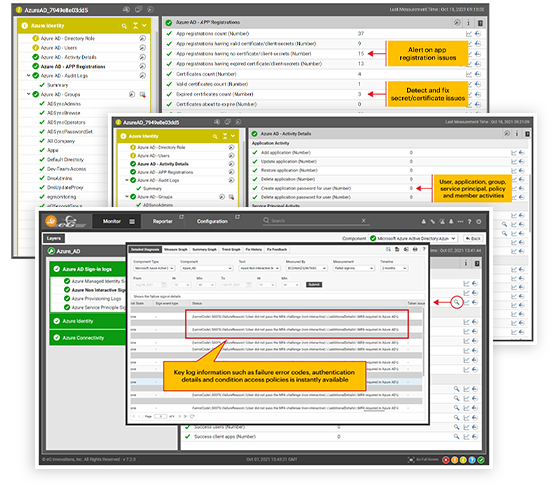The width and height of the screenshot is (558, 501).
Task: Open the Timeline dropdown showing 2 months
Action: (395, 268)
